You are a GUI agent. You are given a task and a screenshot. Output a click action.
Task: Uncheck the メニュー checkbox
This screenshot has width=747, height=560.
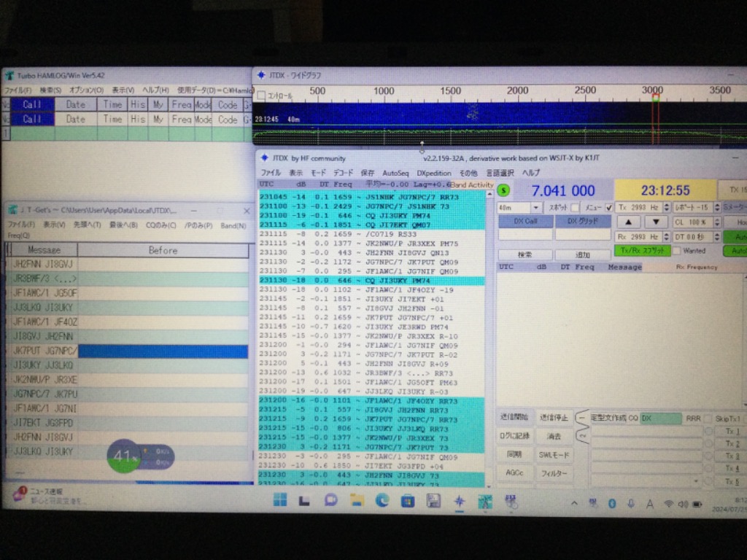(609, 208)
